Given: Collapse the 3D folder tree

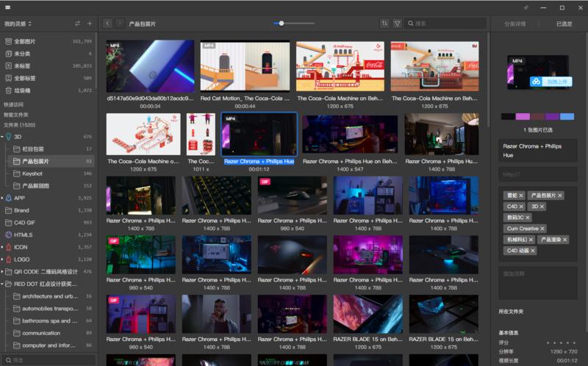Looking at the screenshot, I should (x=4, y=137).
